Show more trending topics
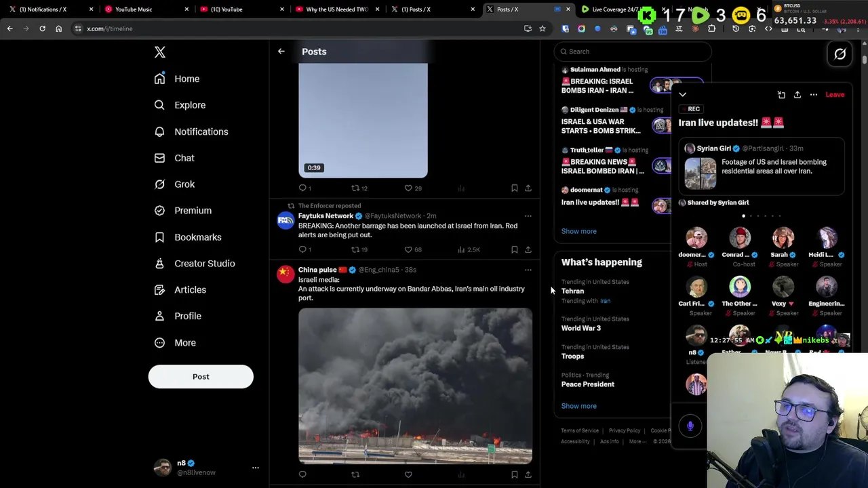The height and width of the screenshot is (488, 868). (578, 406)
